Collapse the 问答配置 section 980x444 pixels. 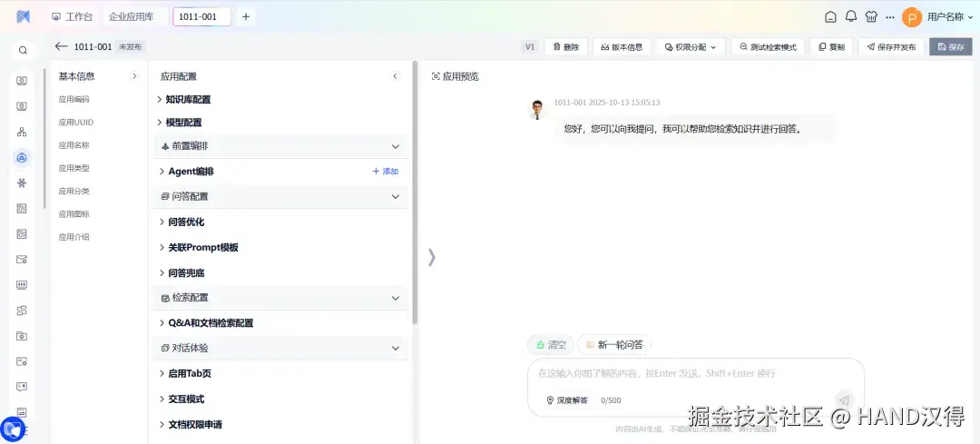(395, 196)
